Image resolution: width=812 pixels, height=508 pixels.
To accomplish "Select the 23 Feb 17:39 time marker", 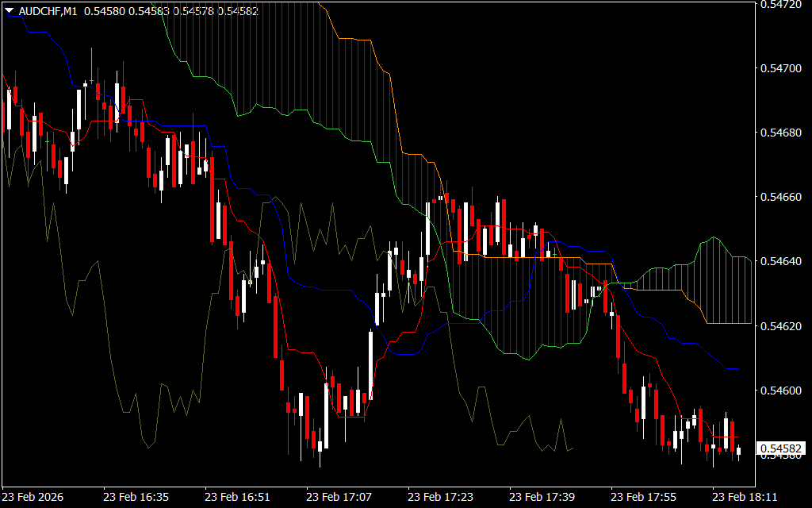I will pos(542,497).
